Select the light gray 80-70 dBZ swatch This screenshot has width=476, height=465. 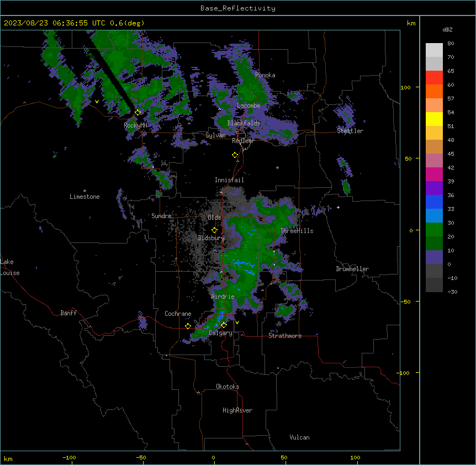(x=434, y=50)
